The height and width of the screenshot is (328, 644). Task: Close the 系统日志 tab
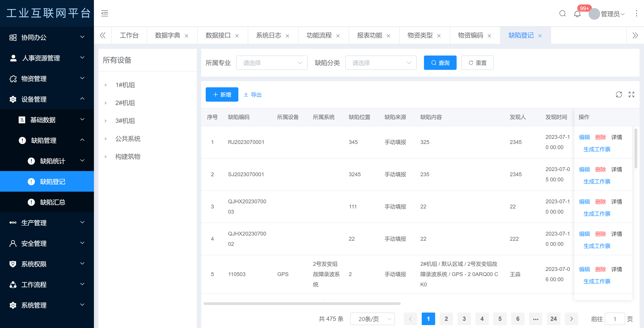[288, 36]
